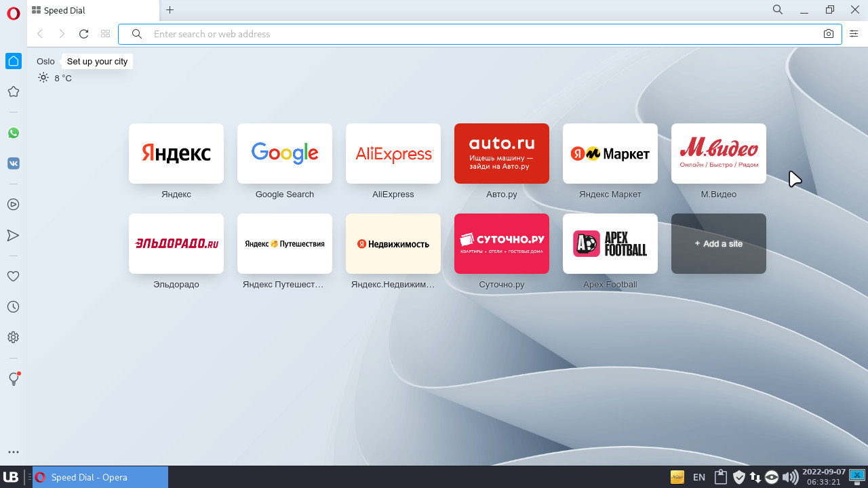Open the Player sidebar icon

tap(13, 205)
